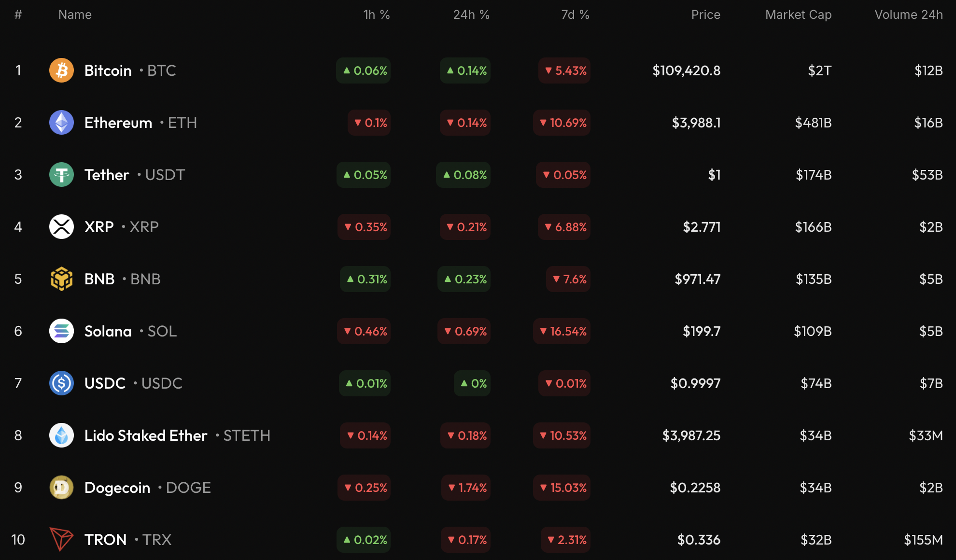The height and width of the screenshot is (560, 956).
Task: Click the Ethereum diamond logo icon
Action: [x=61, y=123]
